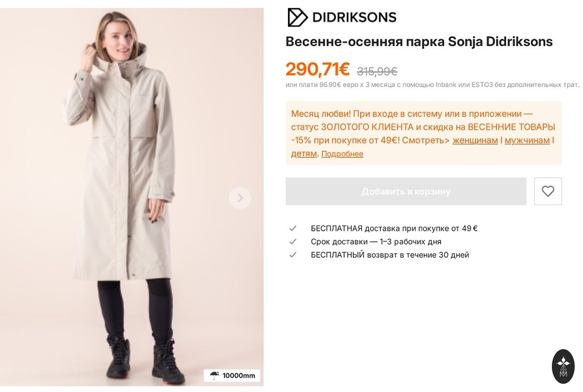Click the checkmark beside the free return line
Image resolution: width=583 pixels, height=392 pixels.
coord(293,255)
